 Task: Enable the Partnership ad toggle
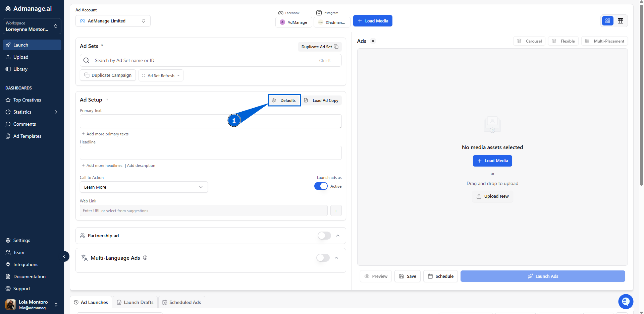point(324,236)
